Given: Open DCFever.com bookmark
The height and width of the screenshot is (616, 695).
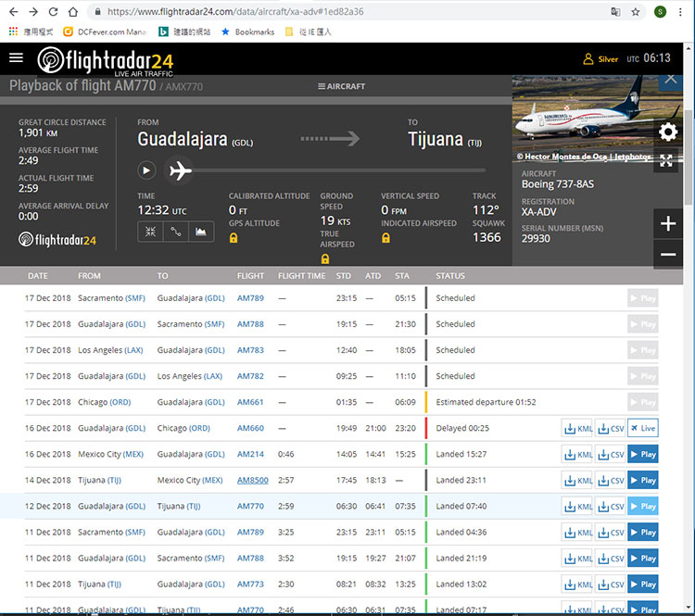Looking at the screenshot, I should [x=105, y=31].
